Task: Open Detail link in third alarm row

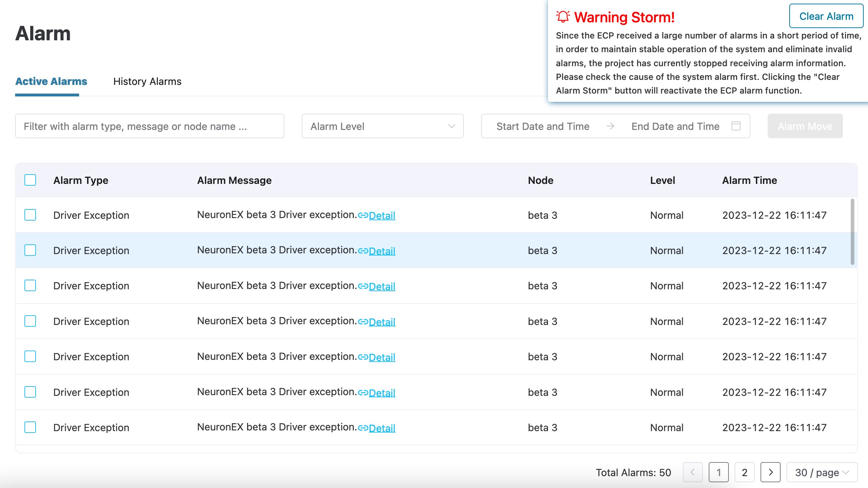Action: coord(382,286)
